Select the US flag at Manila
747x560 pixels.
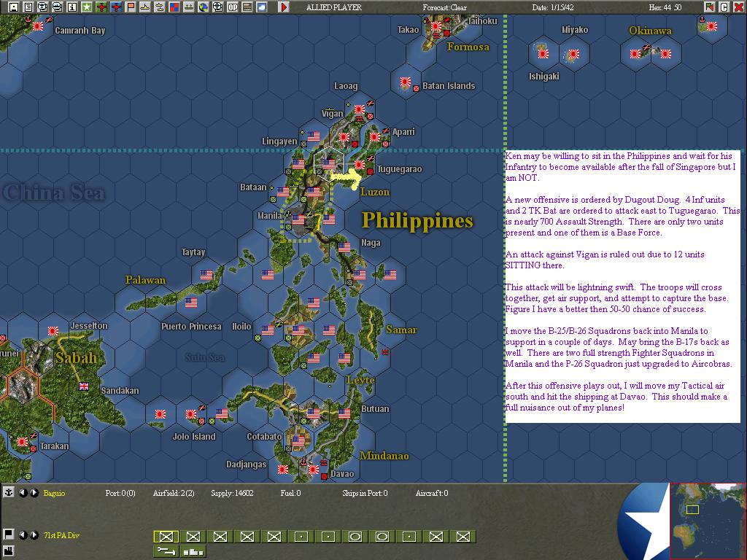[x=298, y=219]
